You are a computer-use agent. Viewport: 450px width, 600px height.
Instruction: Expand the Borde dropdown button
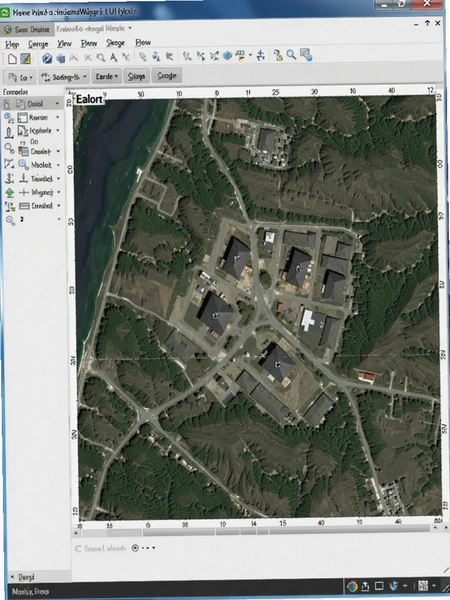[107, 76]
